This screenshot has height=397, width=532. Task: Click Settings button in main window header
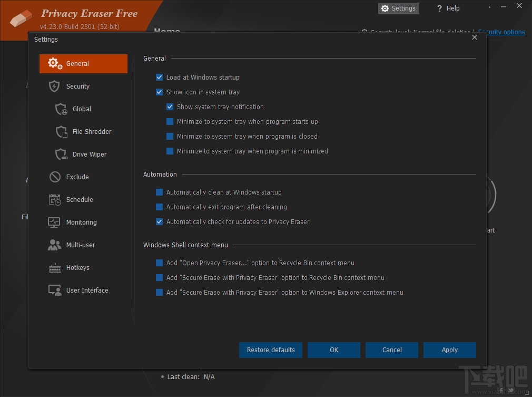399,8
